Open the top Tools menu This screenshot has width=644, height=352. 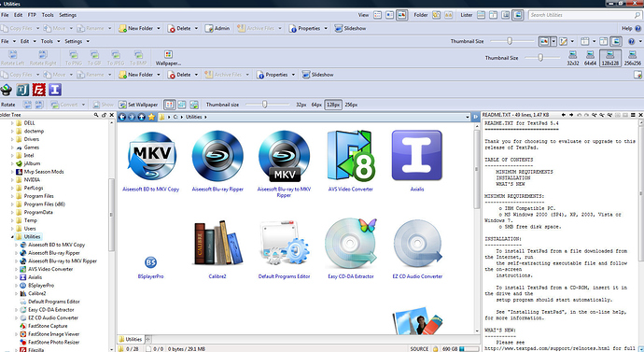[48, 15]
